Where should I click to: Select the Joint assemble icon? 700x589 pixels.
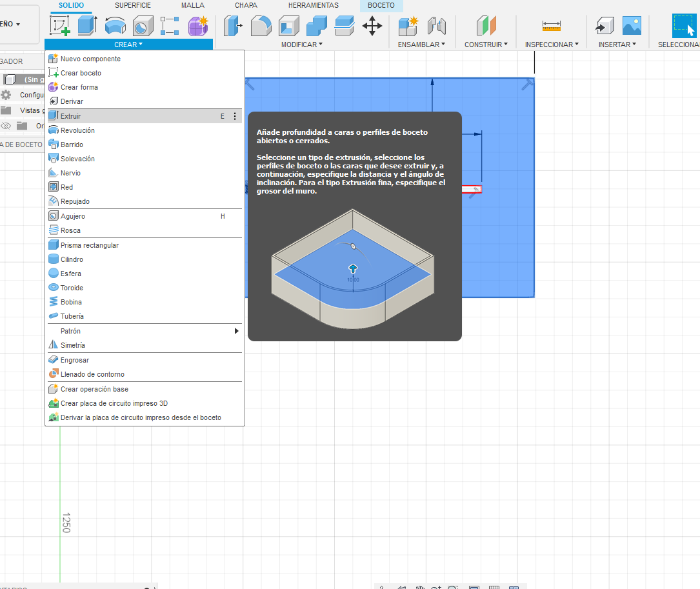tap(436, 26)
